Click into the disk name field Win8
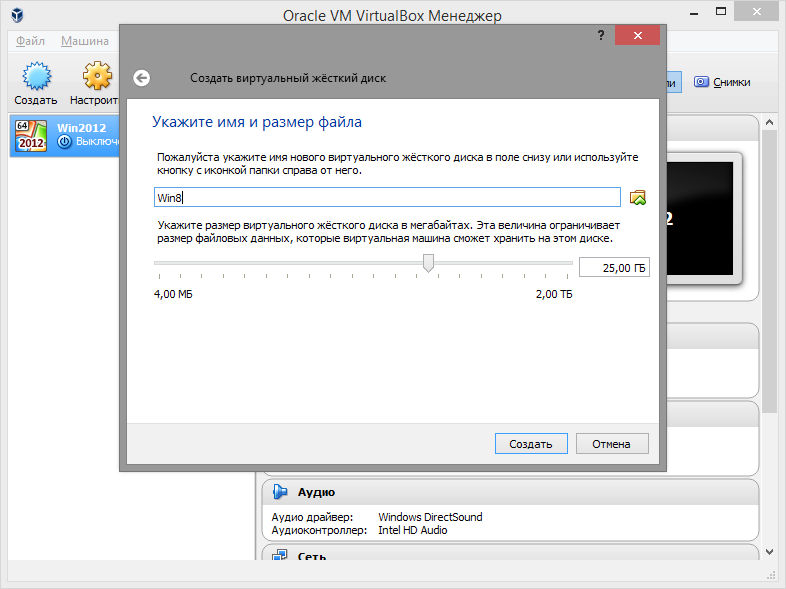Viewport: 786px width, 589px height. pos(387,198)
